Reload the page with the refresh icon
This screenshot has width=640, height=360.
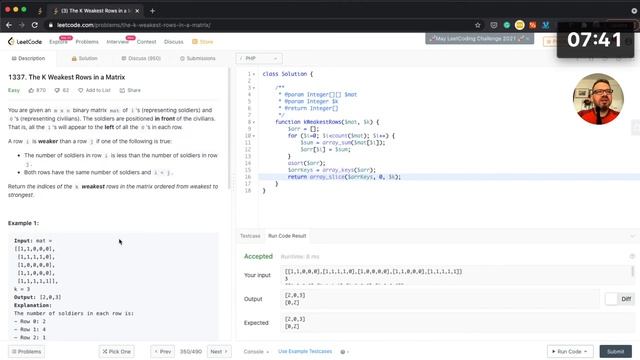pyautogui.click(x=35, y=25)
